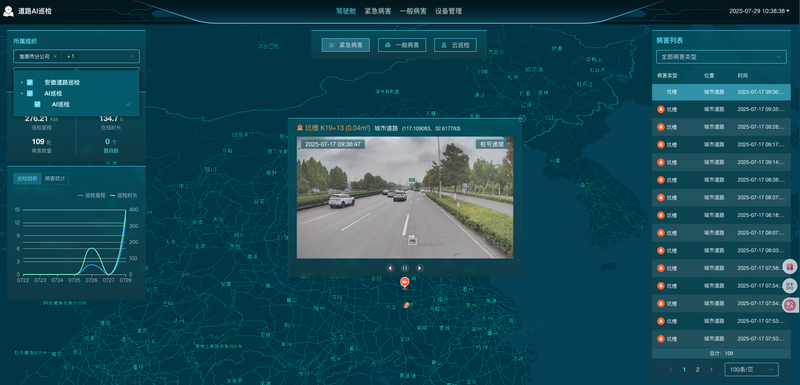800x385 pixels.
Task: Click the orange pothole marker on map
Action: tap(405, 283)
